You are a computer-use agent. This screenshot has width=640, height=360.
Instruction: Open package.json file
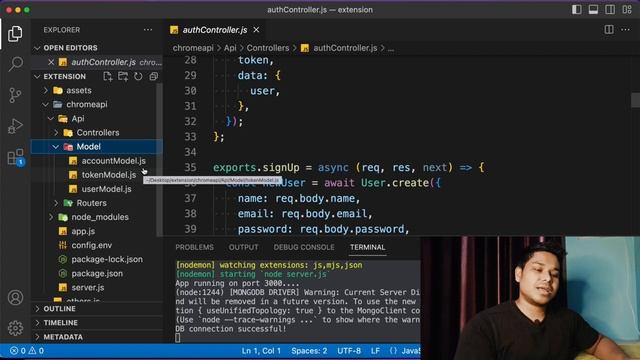pos(97,273)
